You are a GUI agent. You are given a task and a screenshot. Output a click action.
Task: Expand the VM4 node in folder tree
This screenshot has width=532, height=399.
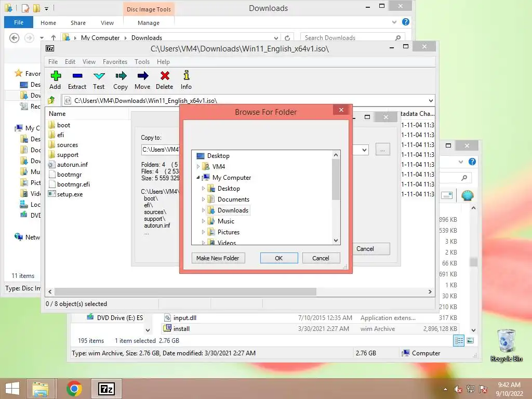[198, 167]
